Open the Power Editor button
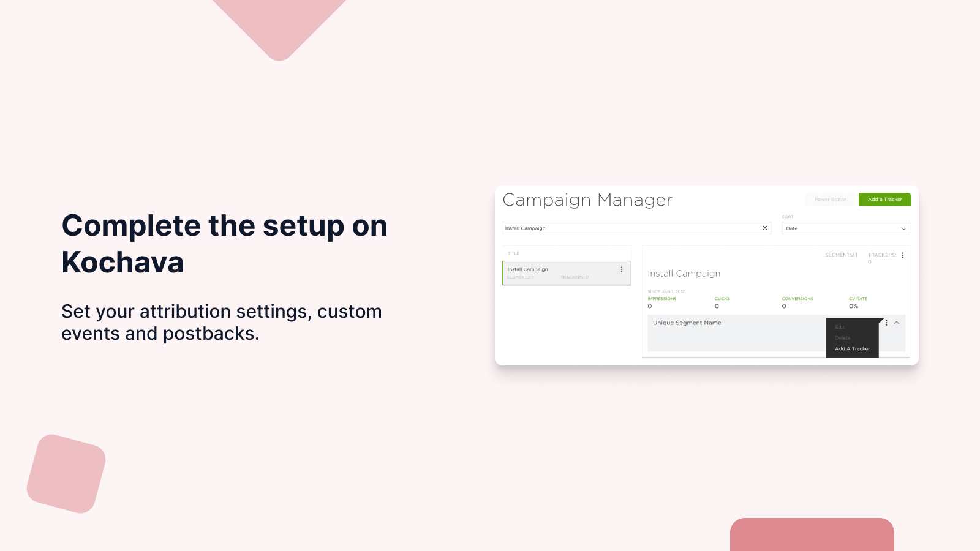This screenshot has width=980, height=551. (x=830, y=200)
